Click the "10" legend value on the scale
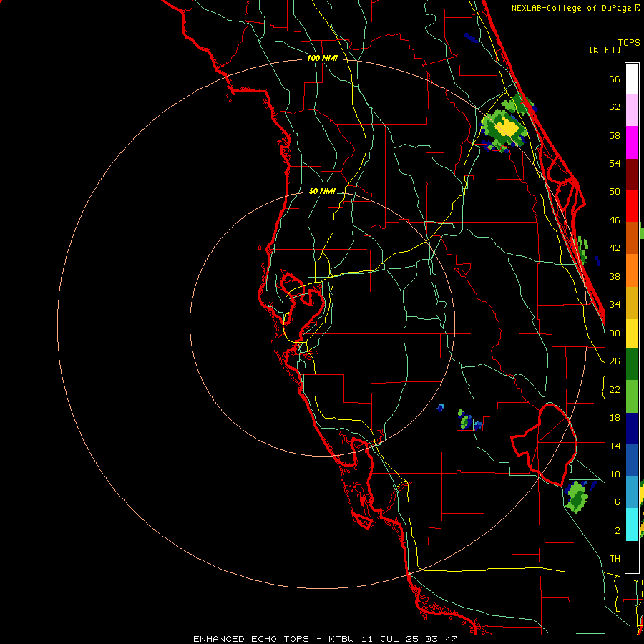This screenshot has width=644, height=644. [615, 474]
